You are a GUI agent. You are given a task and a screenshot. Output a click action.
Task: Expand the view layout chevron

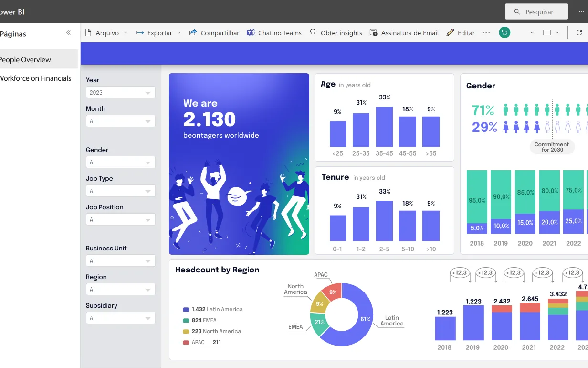coord(557,33)
